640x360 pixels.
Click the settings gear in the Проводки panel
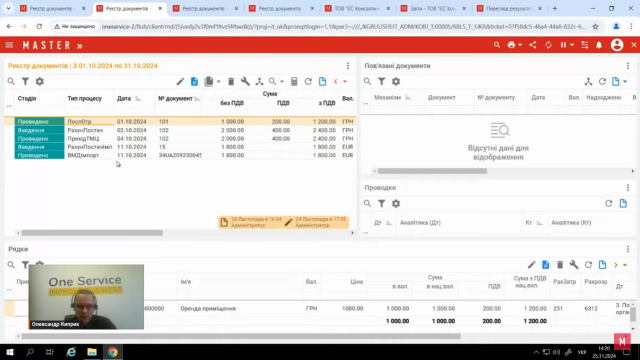click(x=396, y=203)
